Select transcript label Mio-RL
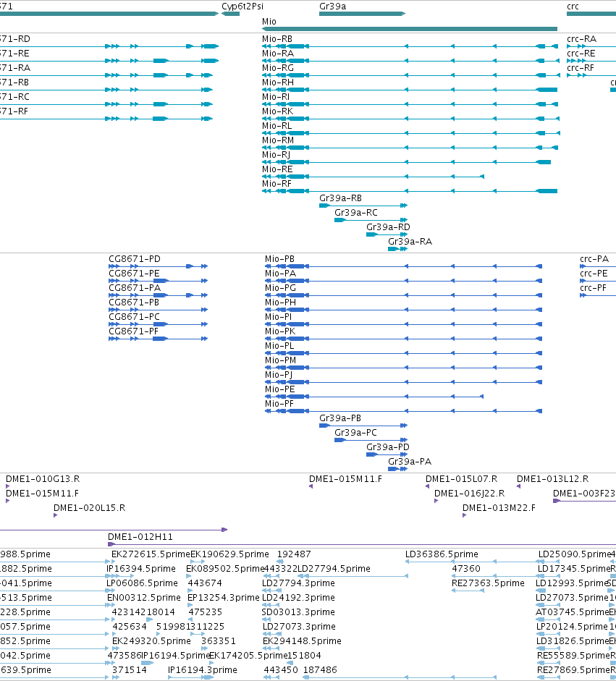The width and height of the screenshot is (616, 681). tap(277, 126)
